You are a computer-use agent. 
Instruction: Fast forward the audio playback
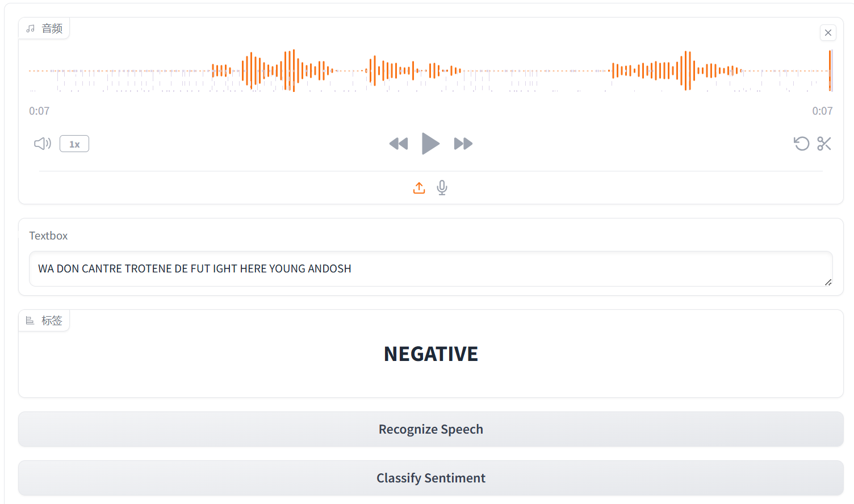click(463, 144)
